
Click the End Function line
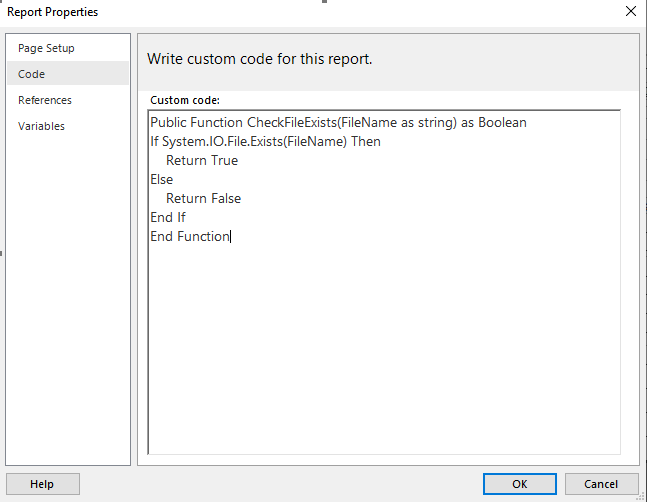(x=190, y=236)
